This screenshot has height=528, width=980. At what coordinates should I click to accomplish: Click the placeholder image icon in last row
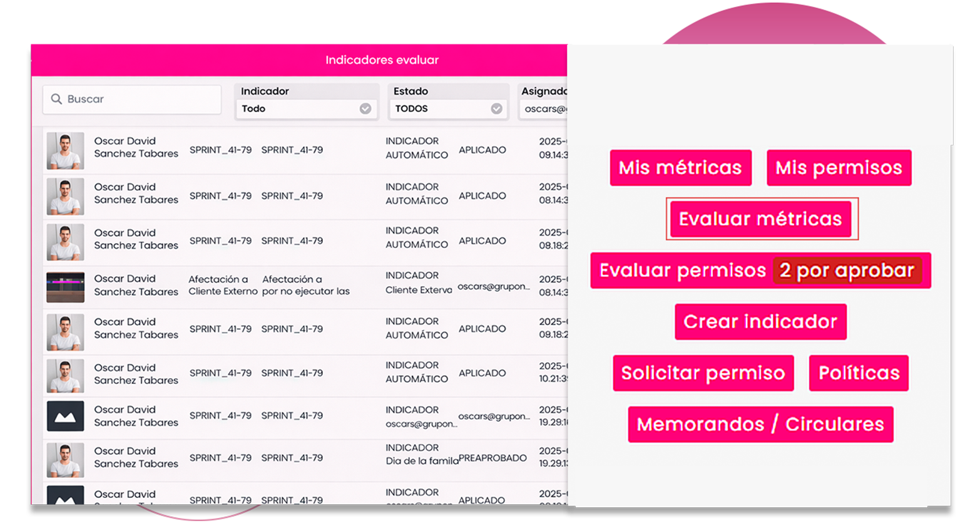65,495
